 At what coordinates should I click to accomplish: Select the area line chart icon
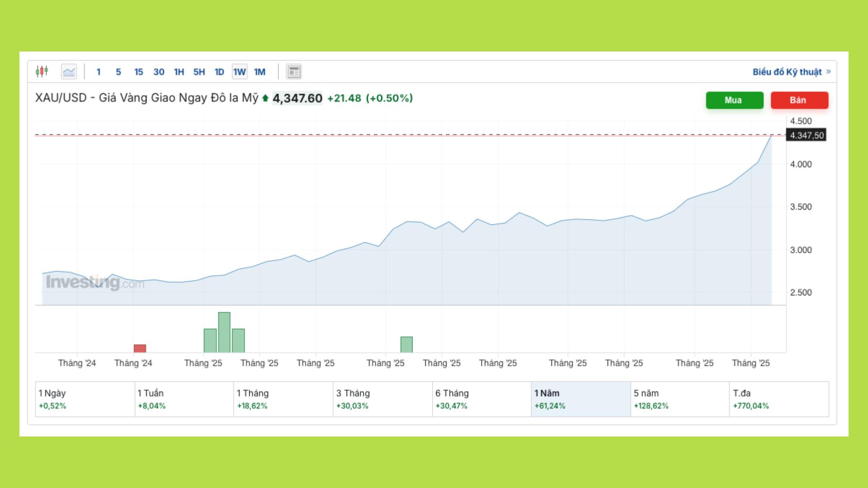(x=69, y=71)
